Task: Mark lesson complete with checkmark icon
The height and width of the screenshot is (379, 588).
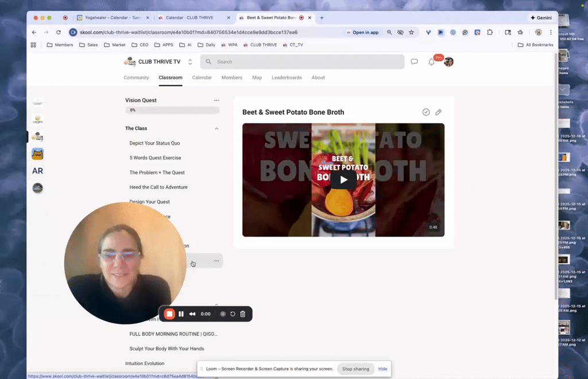Action: [426, 112]
